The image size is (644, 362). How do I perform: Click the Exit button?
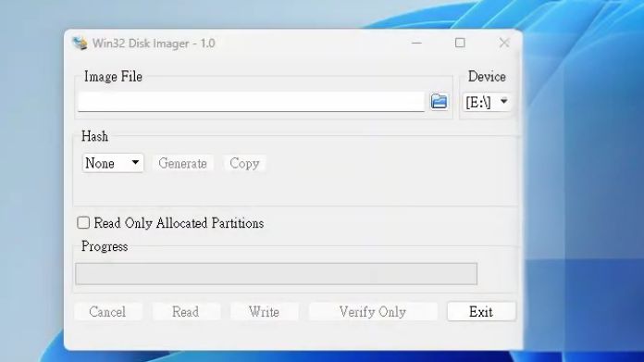tap(481, 311)
